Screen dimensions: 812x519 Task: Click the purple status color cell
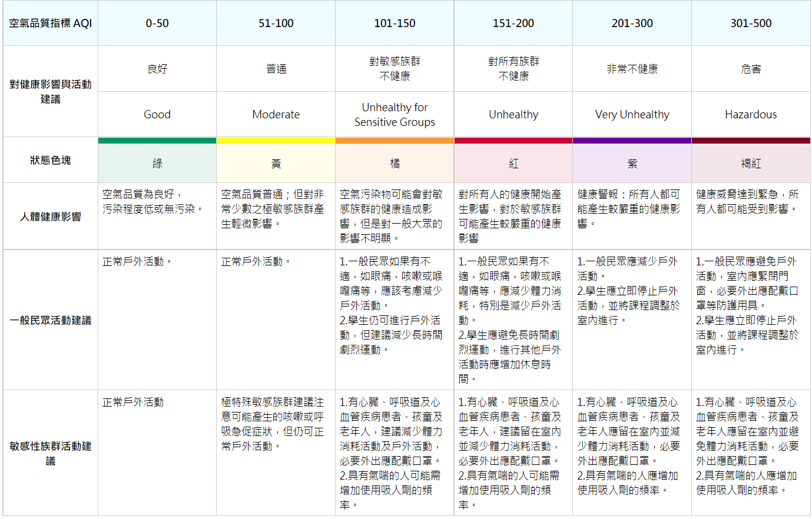pyautogui.click(x=632, y=163)
